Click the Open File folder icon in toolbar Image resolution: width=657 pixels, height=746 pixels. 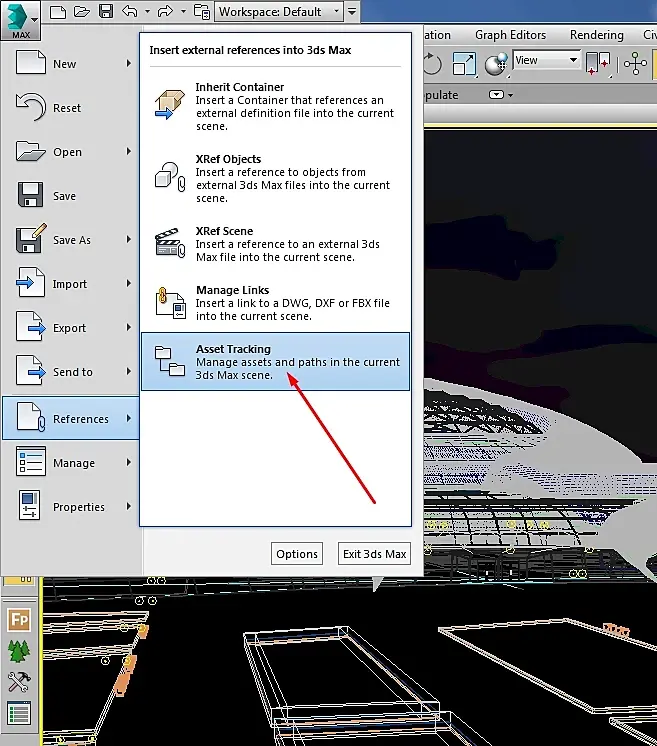click(x=82, y=11)
